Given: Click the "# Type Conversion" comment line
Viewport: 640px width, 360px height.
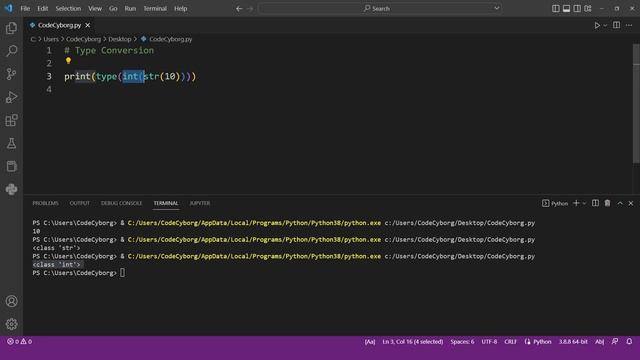Looking at the screenshot, I should point(109,51).
